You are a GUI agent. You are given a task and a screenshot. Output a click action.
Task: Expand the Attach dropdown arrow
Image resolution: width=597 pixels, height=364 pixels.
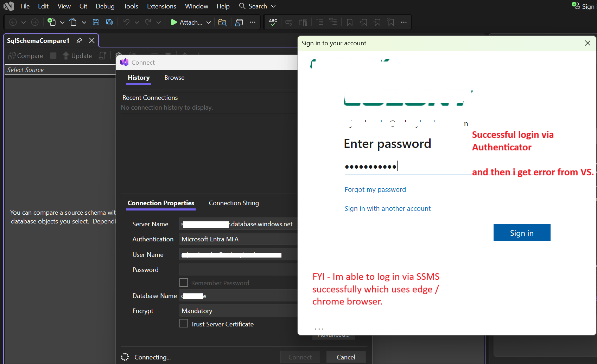pyautogui.click(x=209, y=22)
